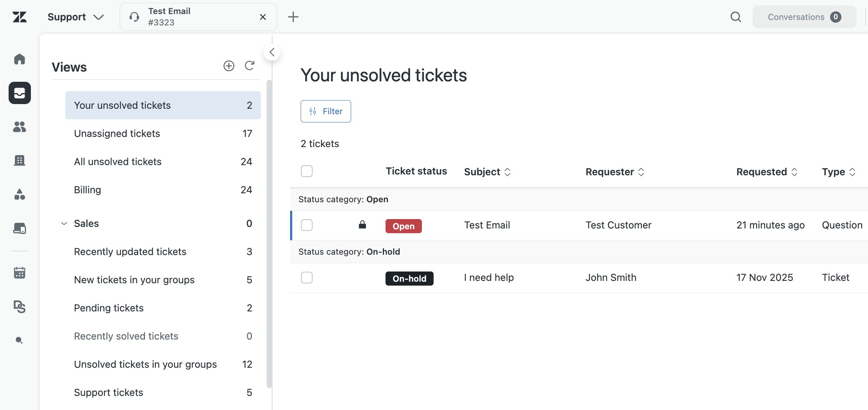Viewport: 868px width, 410px height.
Task: Click the calendar icon in sidebar
Action: pos(20,273)
